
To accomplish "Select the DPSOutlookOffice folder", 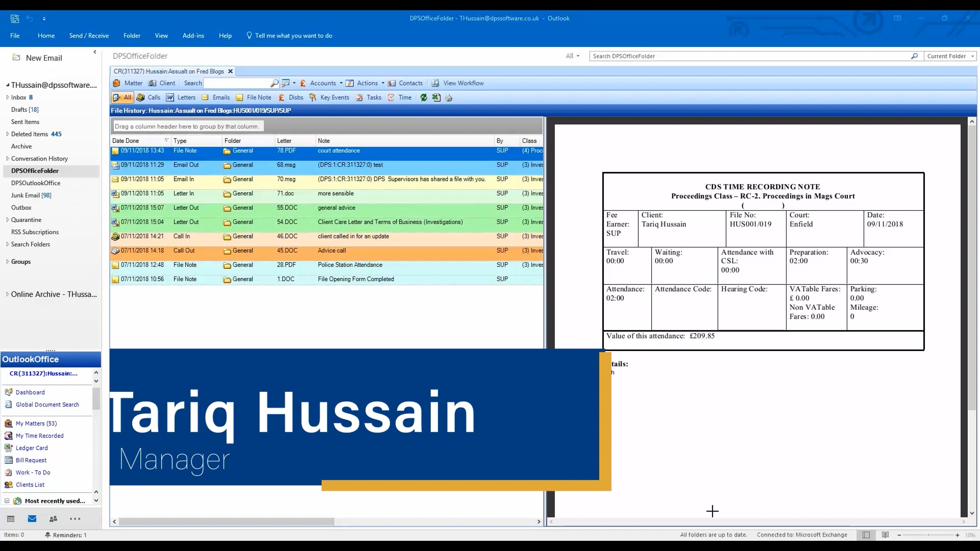I will (x=36, y=183).
